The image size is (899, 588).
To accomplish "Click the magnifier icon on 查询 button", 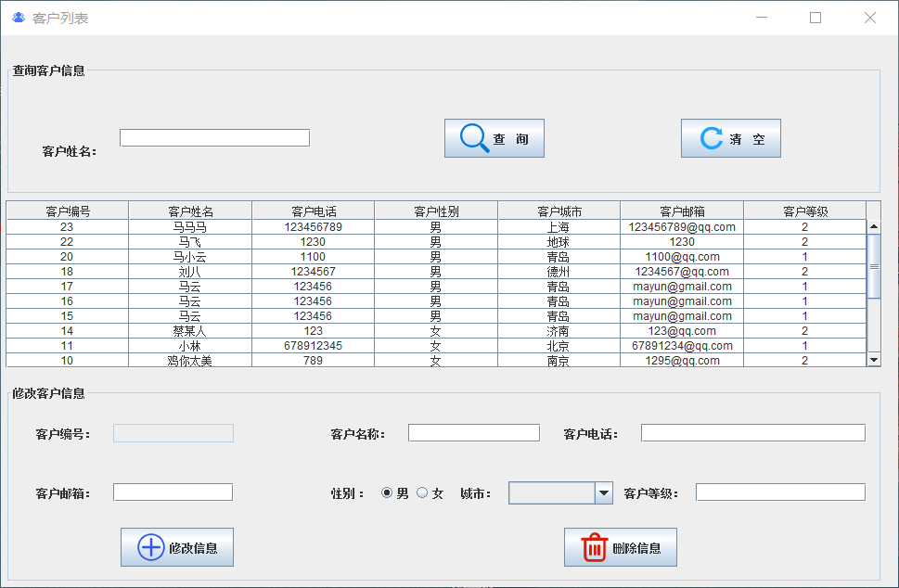I will click(475, 138).
